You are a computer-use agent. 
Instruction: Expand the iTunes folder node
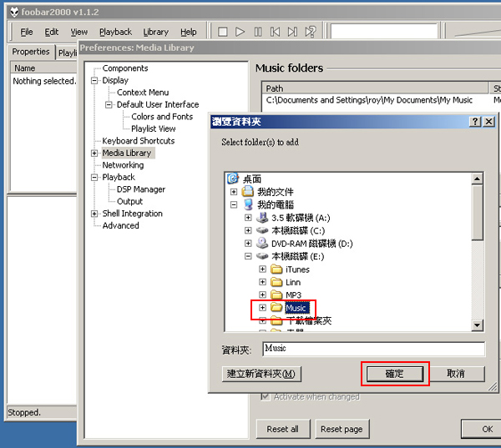pos(262,269)
